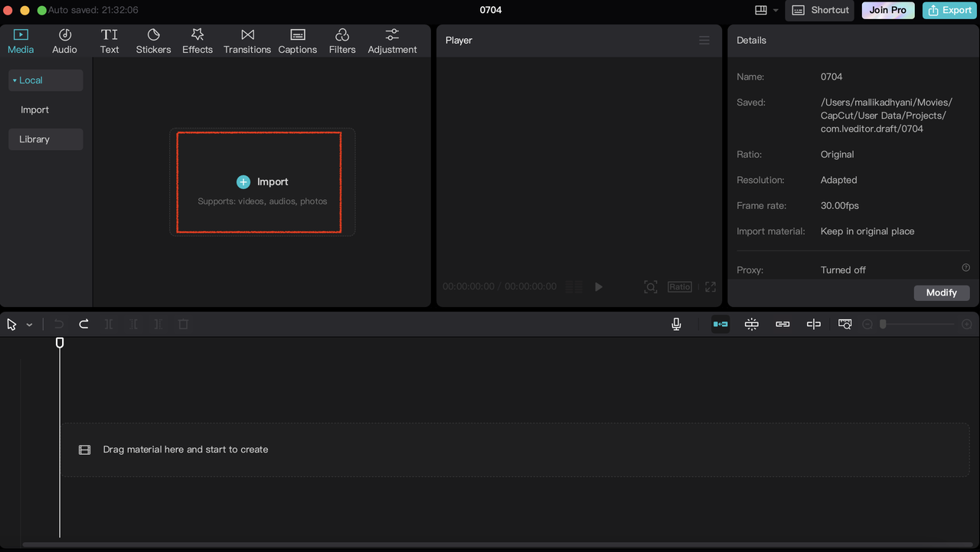Click the zoom-to-fit icon in Player controls

[650, 286]
